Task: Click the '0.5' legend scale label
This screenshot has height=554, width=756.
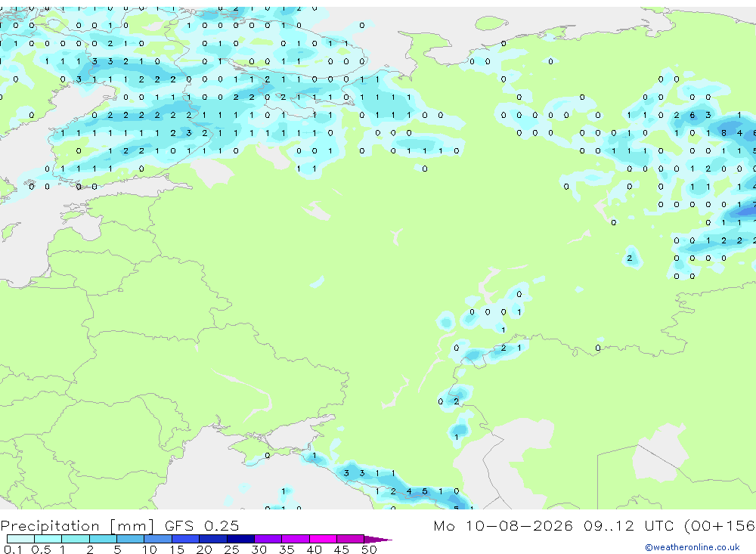Action: click(41, 549)
